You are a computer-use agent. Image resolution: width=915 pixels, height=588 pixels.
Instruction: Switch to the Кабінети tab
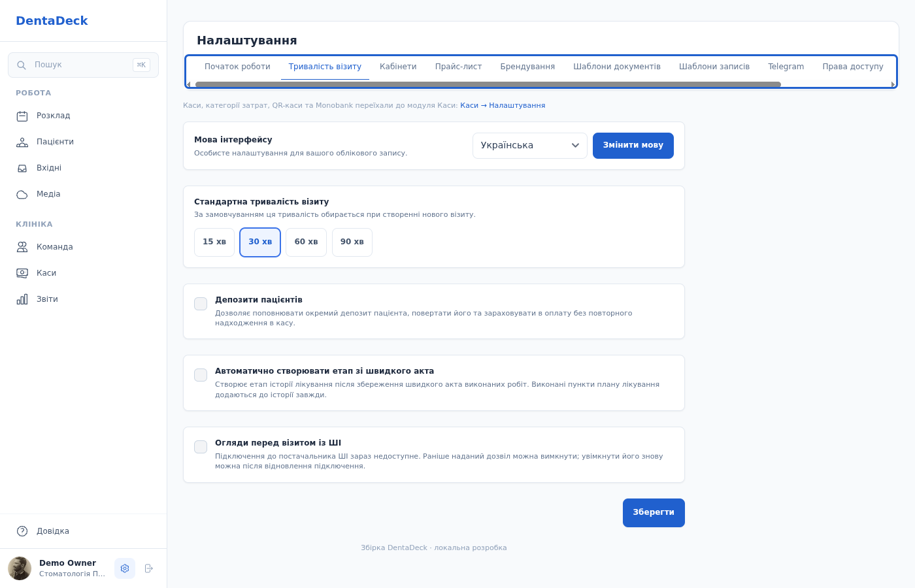click(398, 67)
